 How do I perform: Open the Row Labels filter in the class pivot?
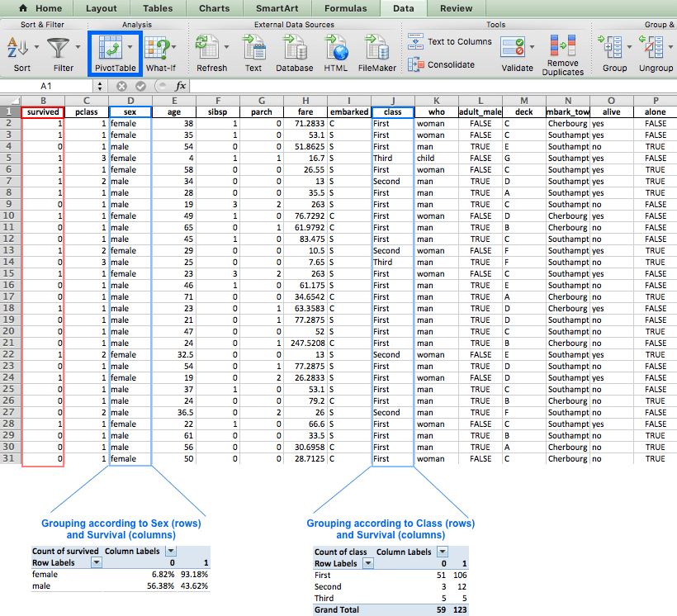(367, 563)
